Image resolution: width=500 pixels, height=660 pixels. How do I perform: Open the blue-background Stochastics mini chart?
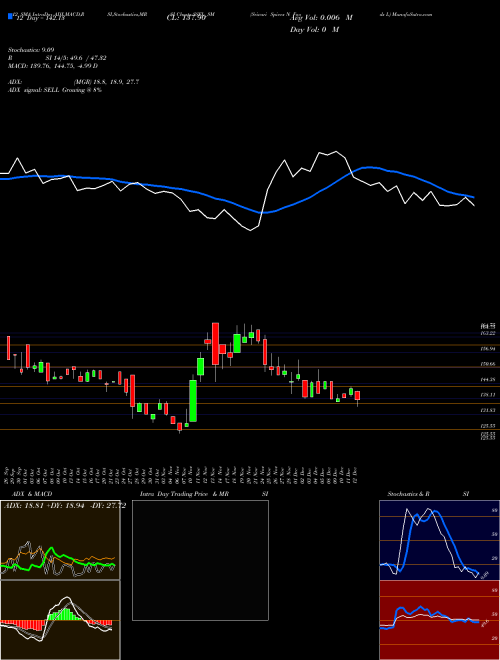coord(439,540)
